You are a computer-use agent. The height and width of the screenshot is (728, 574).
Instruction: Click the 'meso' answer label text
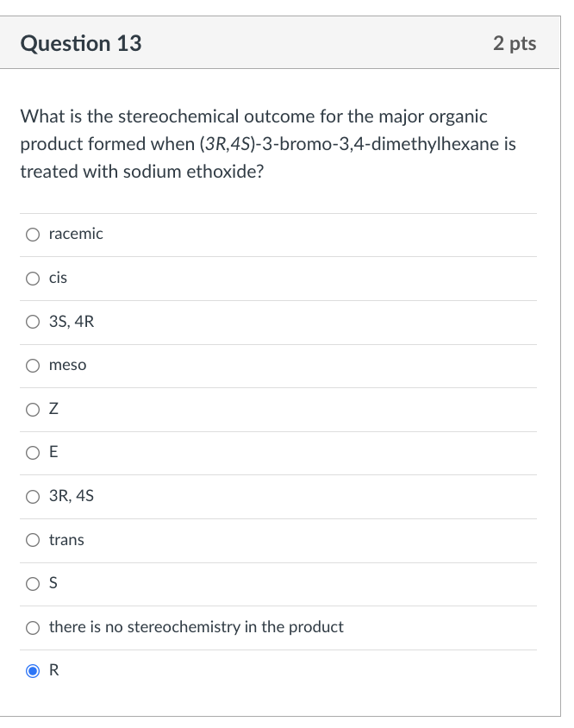[67, 365]
